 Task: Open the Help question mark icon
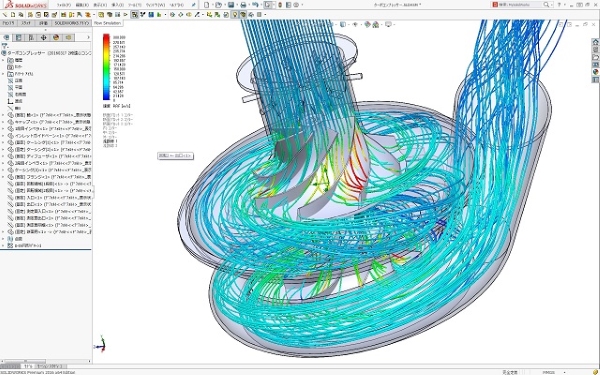click(559, 5)
